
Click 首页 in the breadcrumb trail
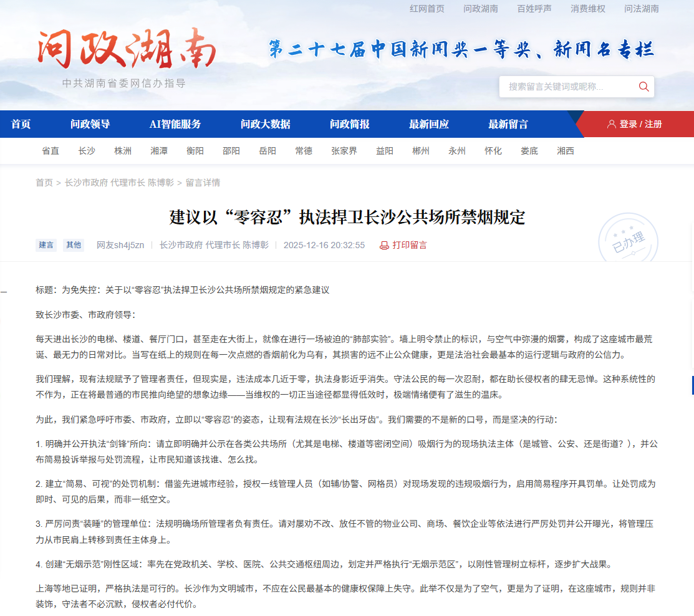coord(44,183)
